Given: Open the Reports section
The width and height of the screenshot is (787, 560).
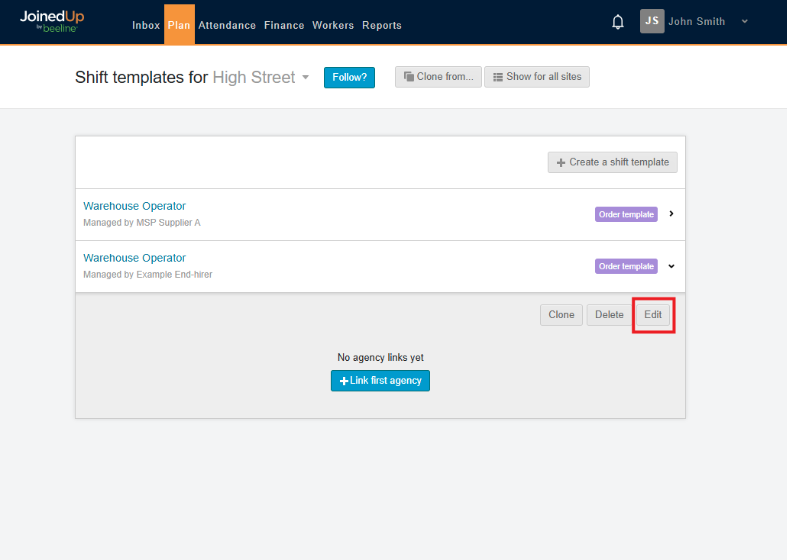Looking at the screenshot, I should (382, 25).
